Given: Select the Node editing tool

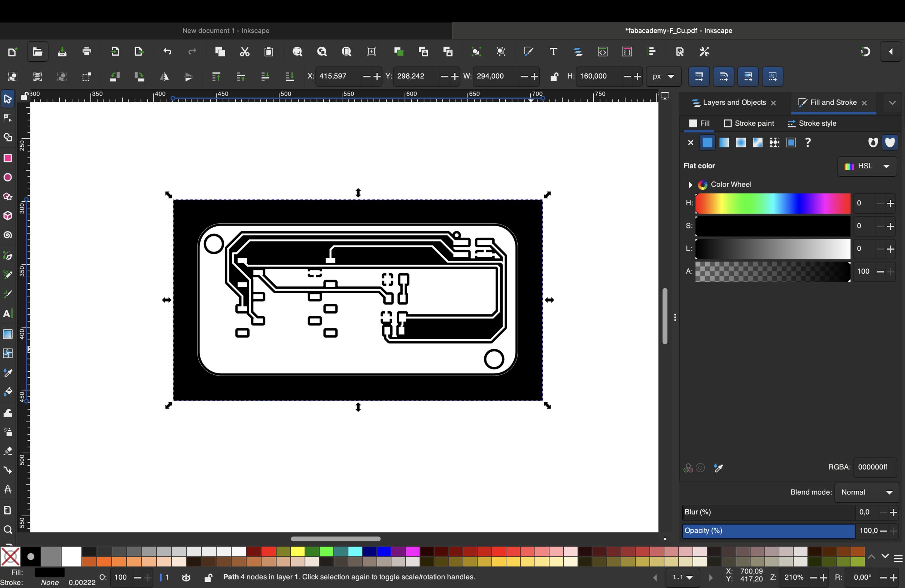Looking at the screenshot, I should pos(8,118).
